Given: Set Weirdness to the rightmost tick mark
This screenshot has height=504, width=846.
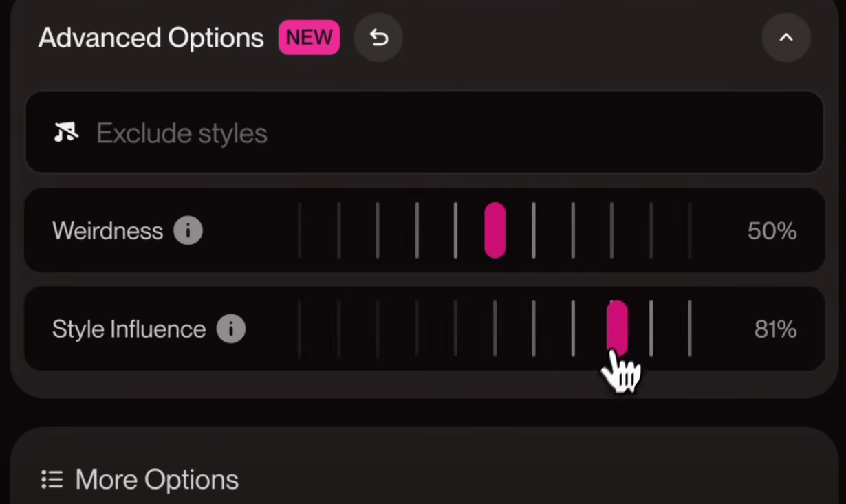Looking at the screenshot, I should coord(689,231).
